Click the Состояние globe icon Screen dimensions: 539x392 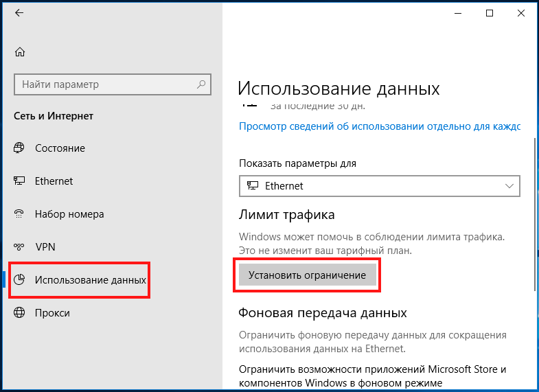point(19,148)
